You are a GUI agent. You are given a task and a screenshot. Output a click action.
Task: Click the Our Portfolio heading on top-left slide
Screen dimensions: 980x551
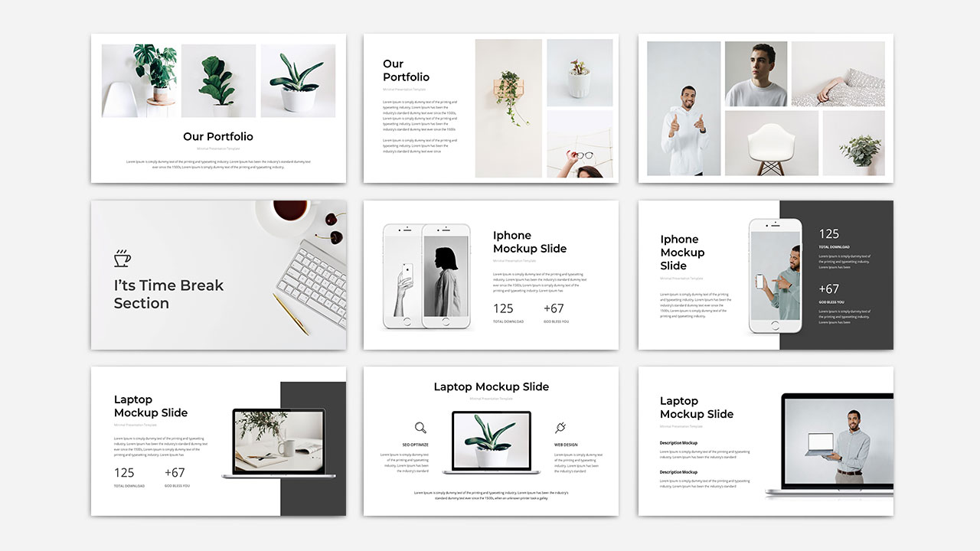click(217, 136)
